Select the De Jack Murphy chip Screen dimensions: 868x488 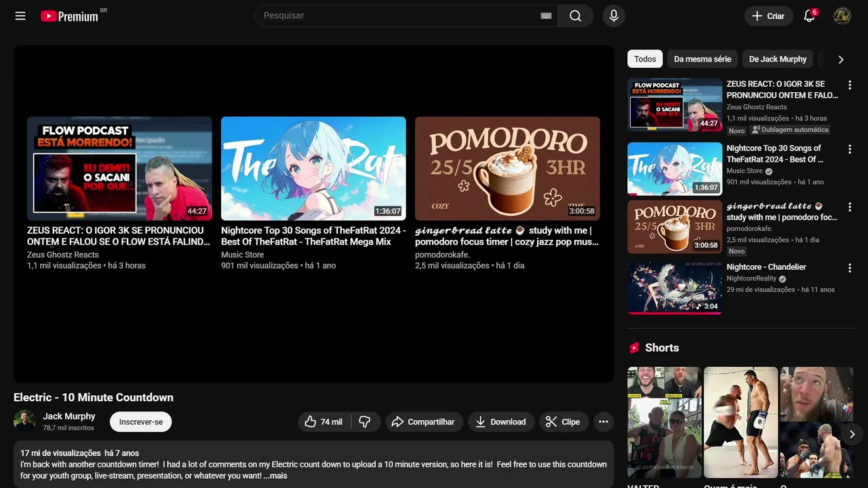pos(778,59)
